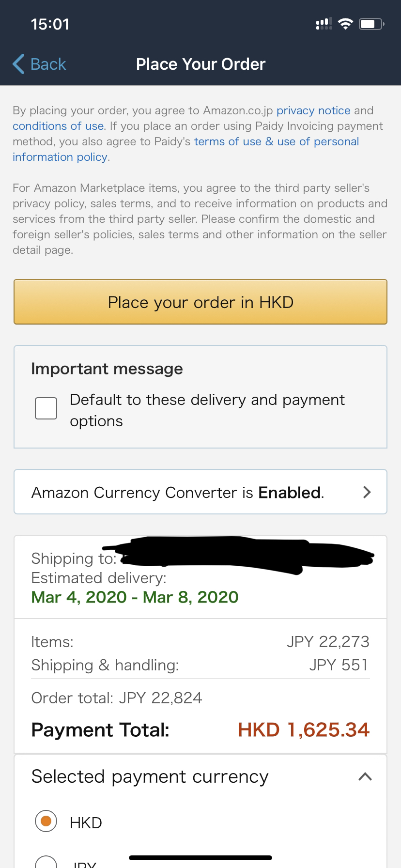
Task: Tap the iOS home indicator bar
Action: (x=200, y=857)
